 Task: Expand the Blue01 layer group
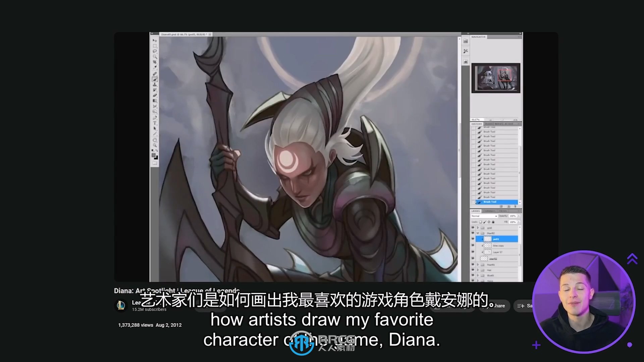(478, 275)
